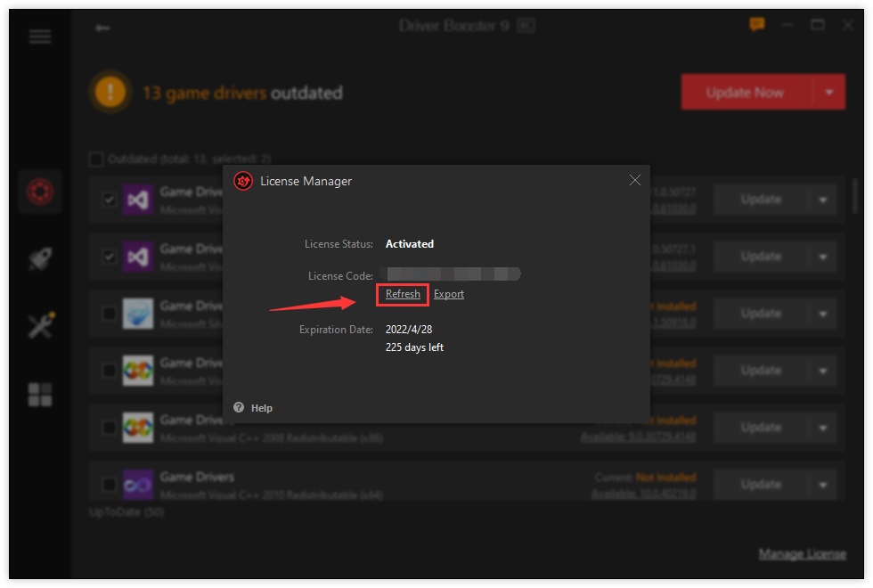Click Update for the third driver row
This screenshot has height=588, width=873.
tap(761, 314)
